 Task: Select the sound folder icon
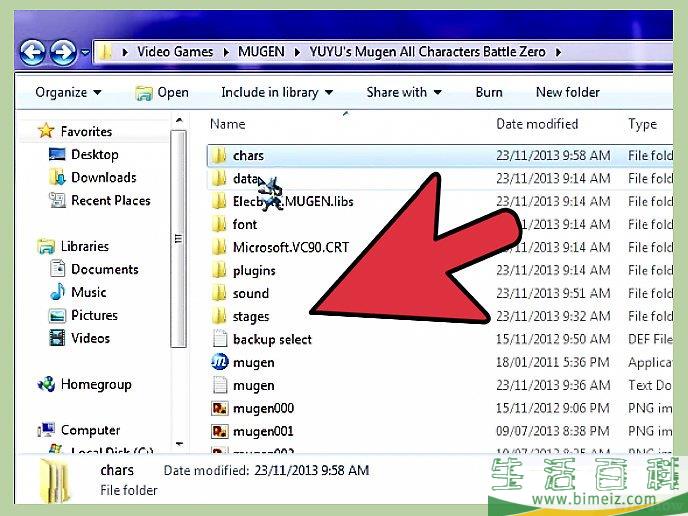(x=219, y=293)
